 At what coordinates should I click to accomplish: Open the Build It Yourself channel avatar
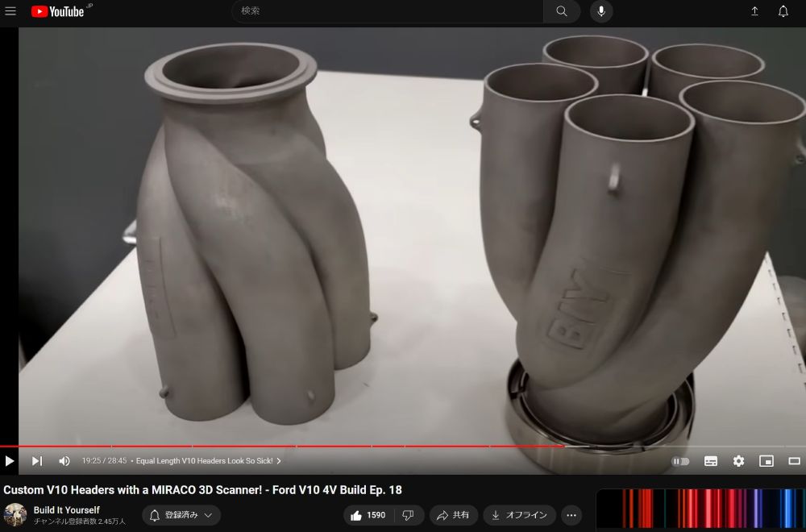click(15, 514)
